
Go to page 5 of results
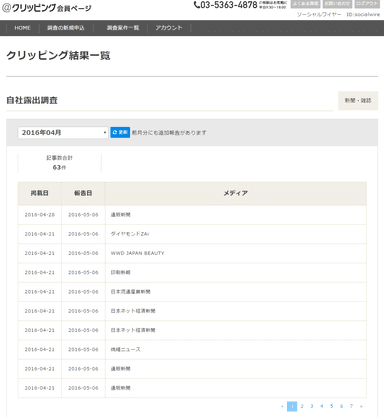[332, 406]
